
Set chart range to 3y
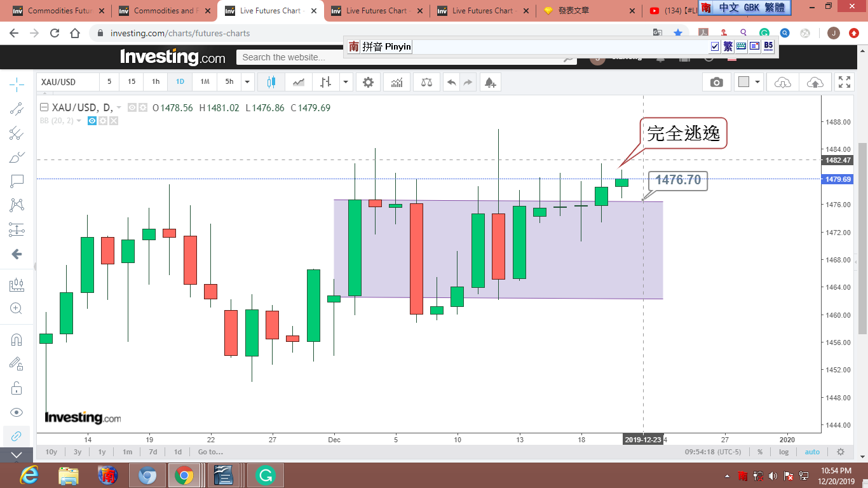tap(78, 452)
